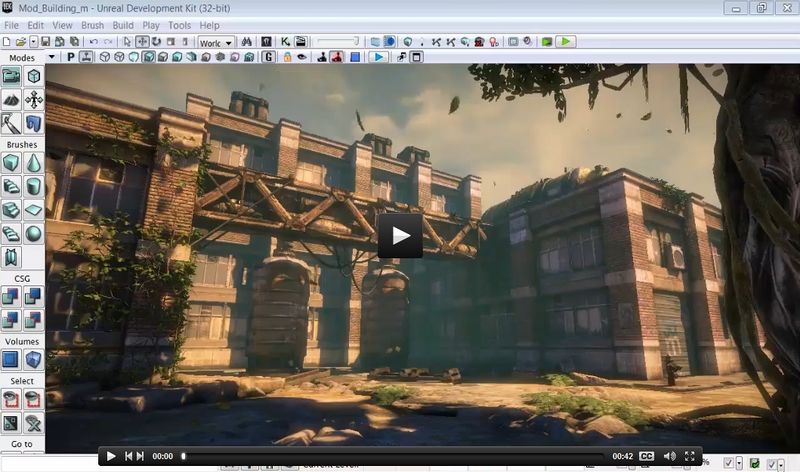Expand the Modes dropdown arrow
The image size is (800, 472).
click(x=52, y=57)
